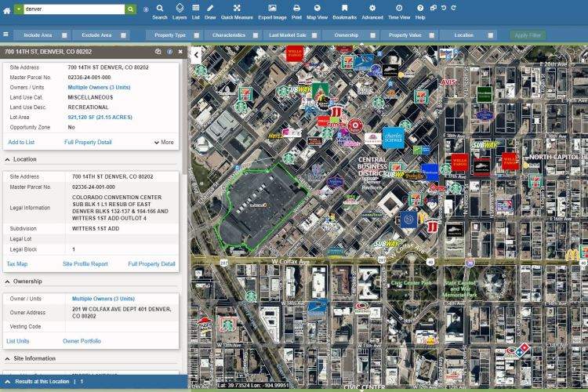Viewport: 588px width, 392px height.
Task: Open the Tax Map link
Action: pos(17,264)
